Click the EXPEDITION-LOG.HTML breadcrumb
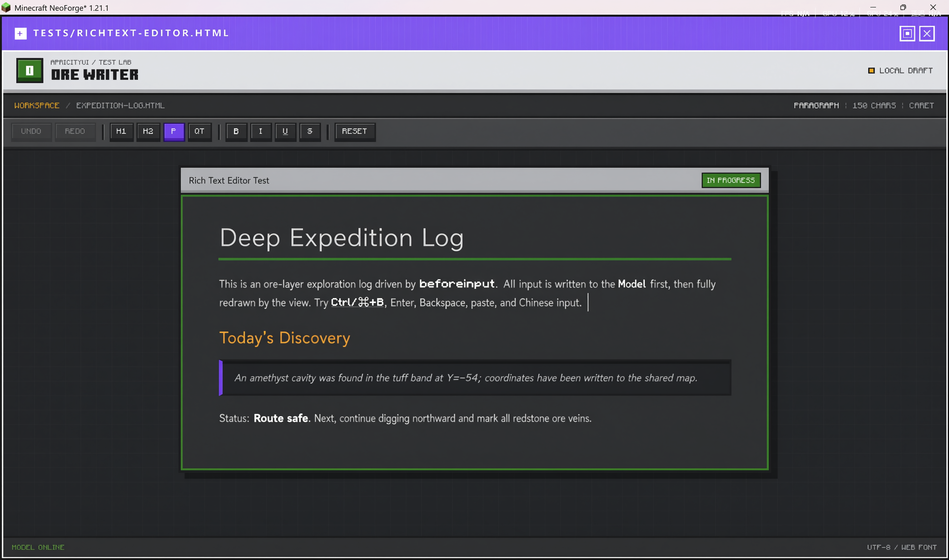 [120, 105]
